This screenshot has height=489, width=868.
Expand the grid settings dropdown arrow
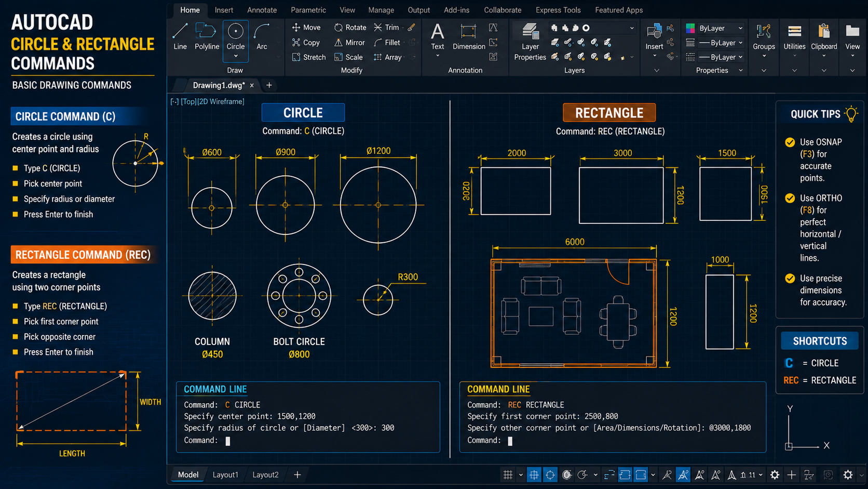(521, 475)
